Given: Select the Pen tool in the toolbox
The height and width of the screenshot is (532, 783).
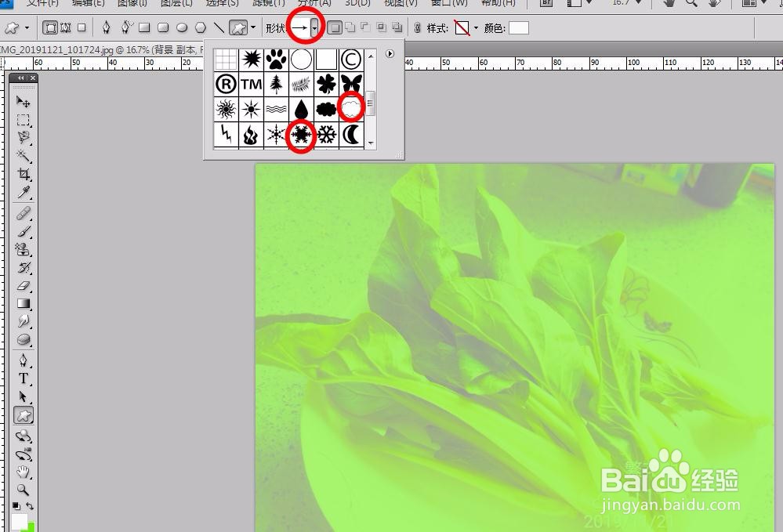Looking at the screenshot, I should pyautogui.click(x=23, y=361).
